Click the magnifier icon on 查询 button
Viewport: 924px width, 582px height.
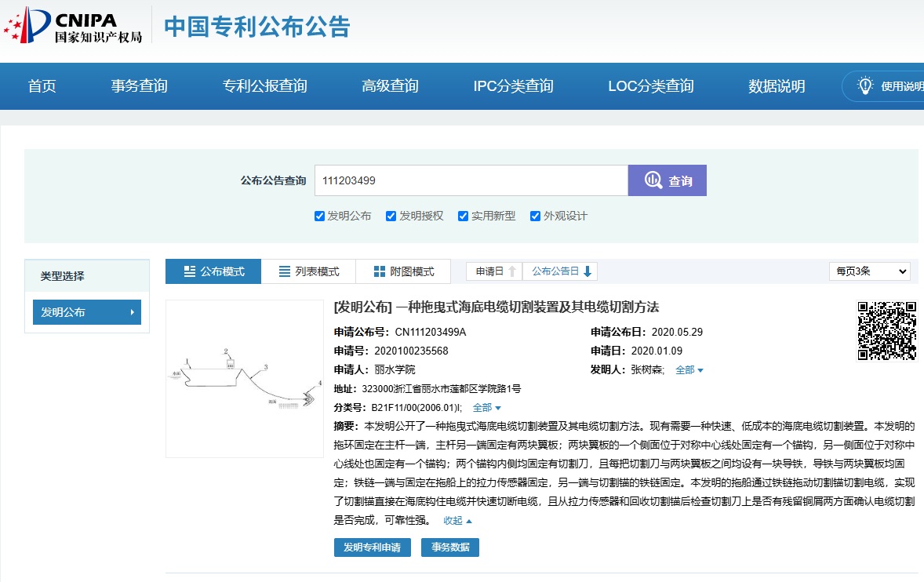click(653, 180)
